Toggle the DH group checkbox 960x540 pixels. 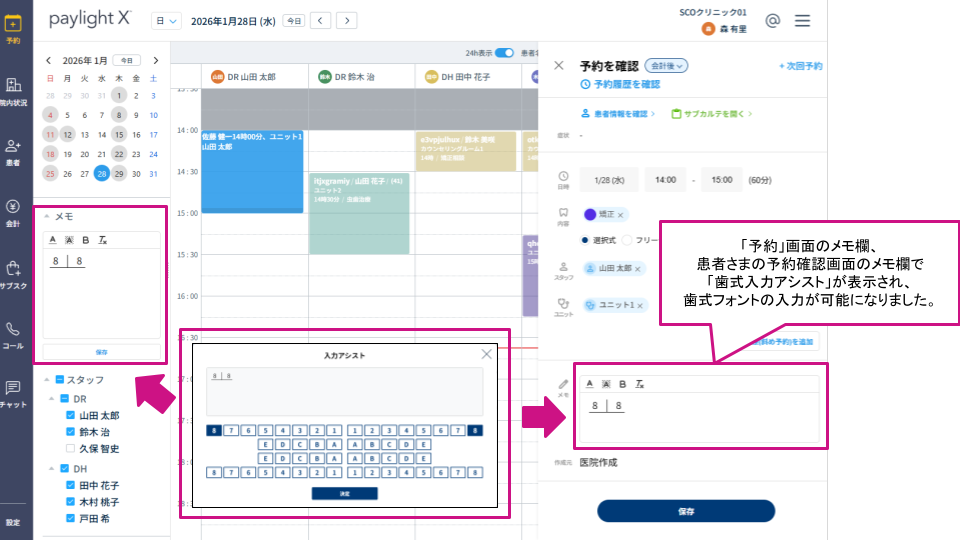64,468
